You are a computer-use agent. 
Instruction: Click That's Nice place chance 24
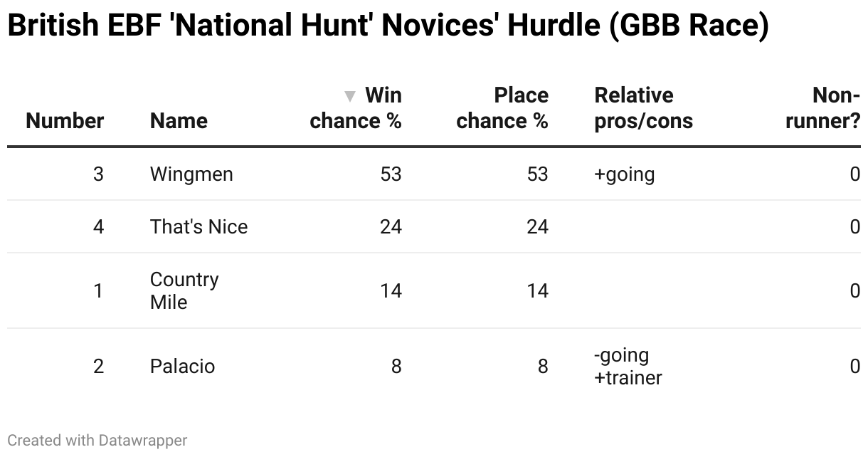click(537, 227)
